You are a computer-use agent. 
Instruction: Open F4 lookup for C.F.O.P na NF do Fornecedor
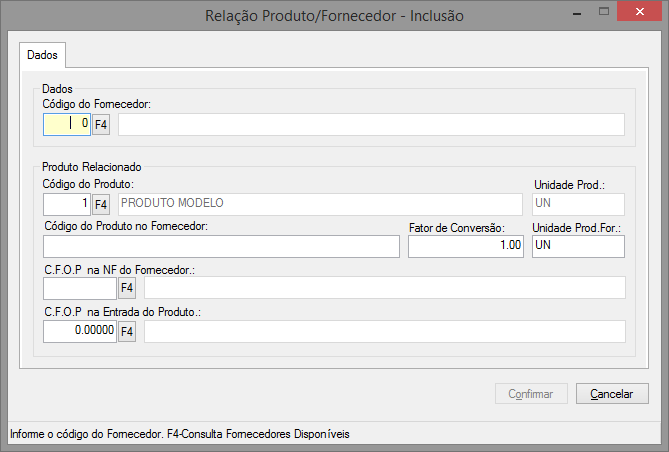[x=127, y=288]
